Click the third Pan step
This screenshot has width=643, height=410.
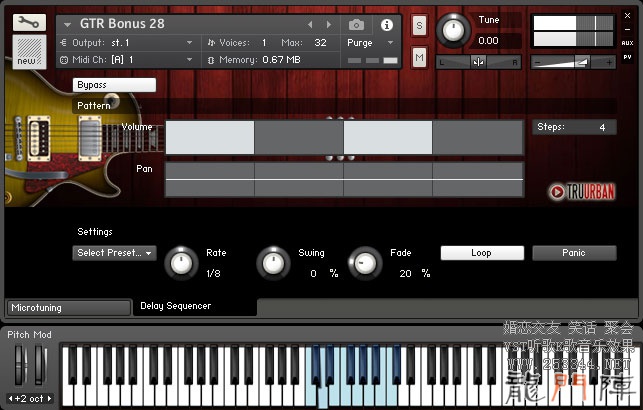[x=388, y=180]
